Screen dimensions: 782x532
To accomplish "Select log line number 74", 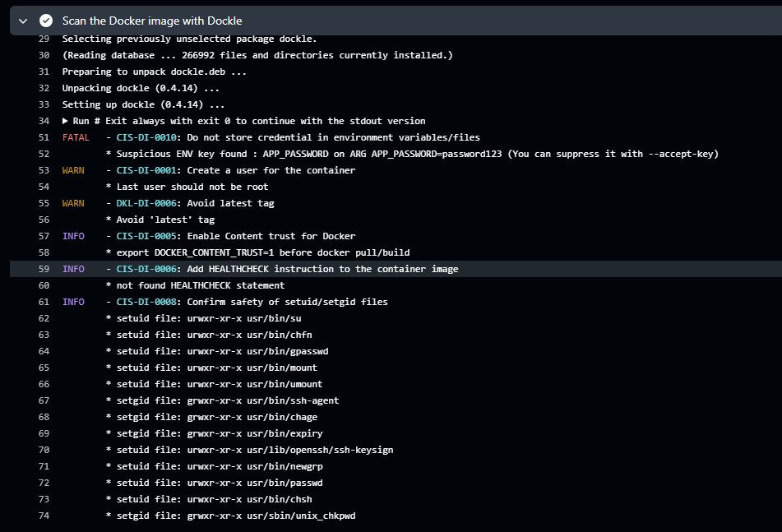I will coord(44,516).
